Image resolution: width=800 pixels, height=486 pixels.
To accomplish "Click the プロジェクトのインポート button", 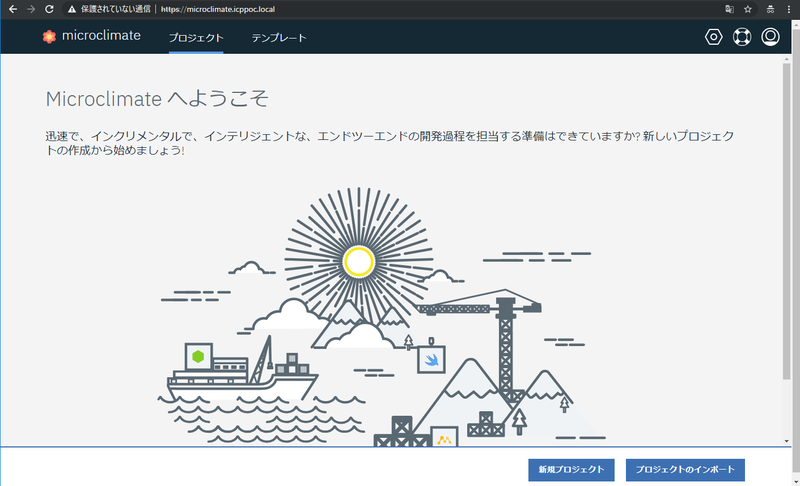I will point(685,470).
